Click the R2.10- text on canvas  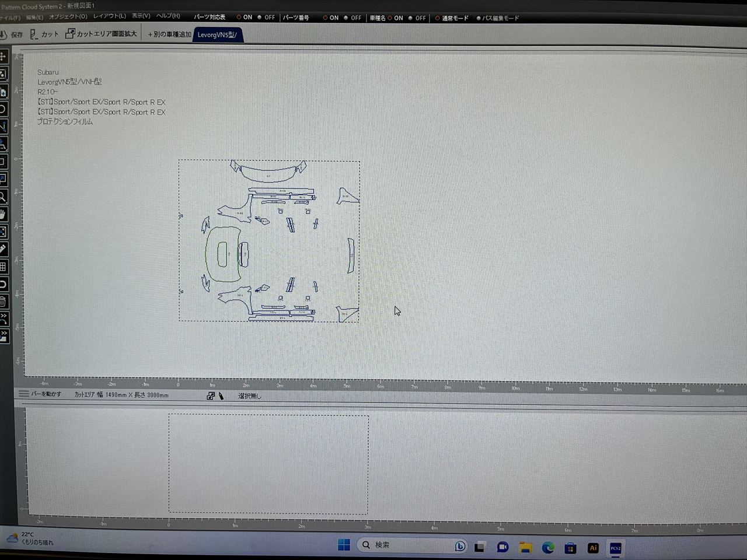[47, 92]
